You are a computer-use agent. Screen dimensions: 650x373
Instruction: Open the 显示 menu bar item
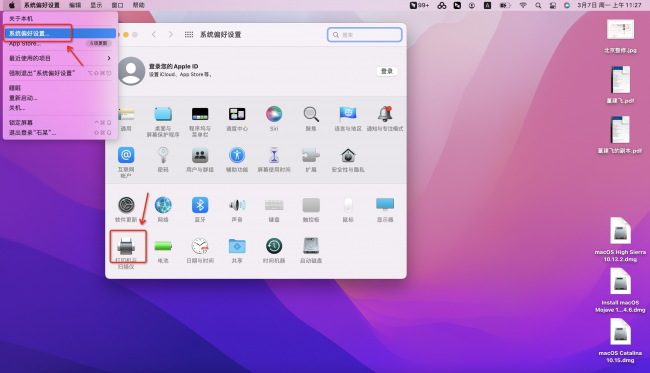coord(96,5)
